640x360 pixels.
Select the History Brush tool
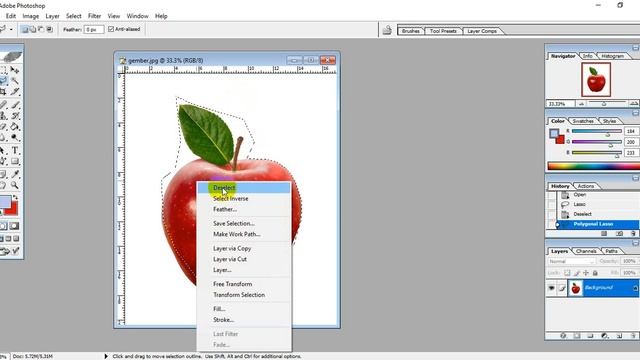[15, 116]
